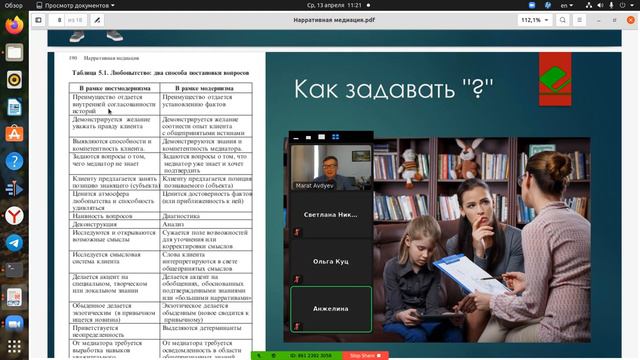Open the hamburger menu of document viewer
The width and height of the screenshot is (640, 360).
[580, 20]
